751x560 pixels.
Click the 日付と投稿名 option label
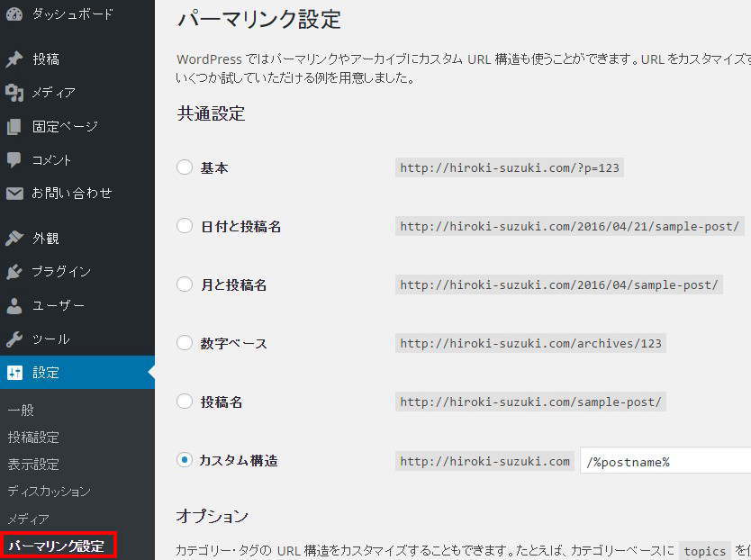(x=241, y=227)
